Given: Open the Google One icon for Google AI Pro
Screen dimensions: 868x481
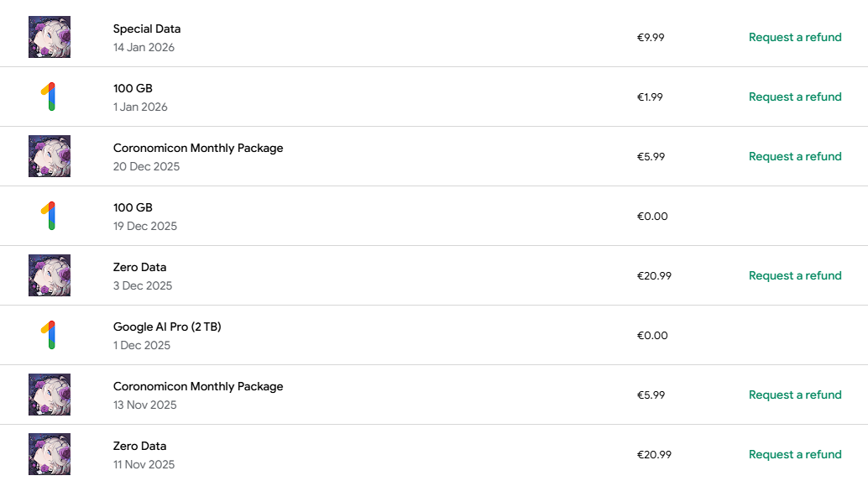Looking at the screenshot, I should (x=50, y=335).
